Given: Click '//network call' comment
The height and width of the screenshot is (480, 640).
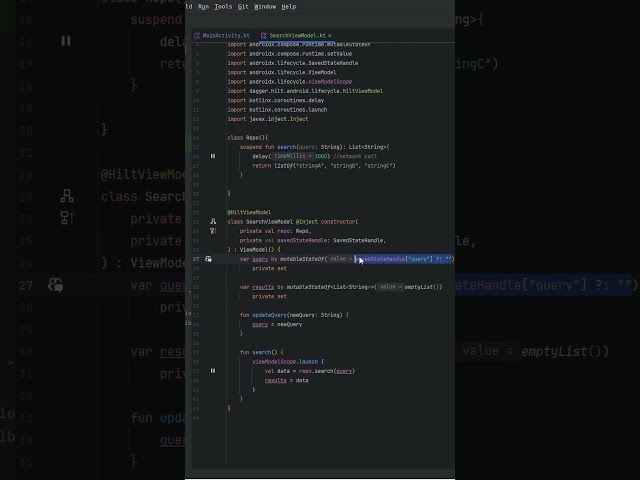Looking at the screenshot, I should (355, 156).
